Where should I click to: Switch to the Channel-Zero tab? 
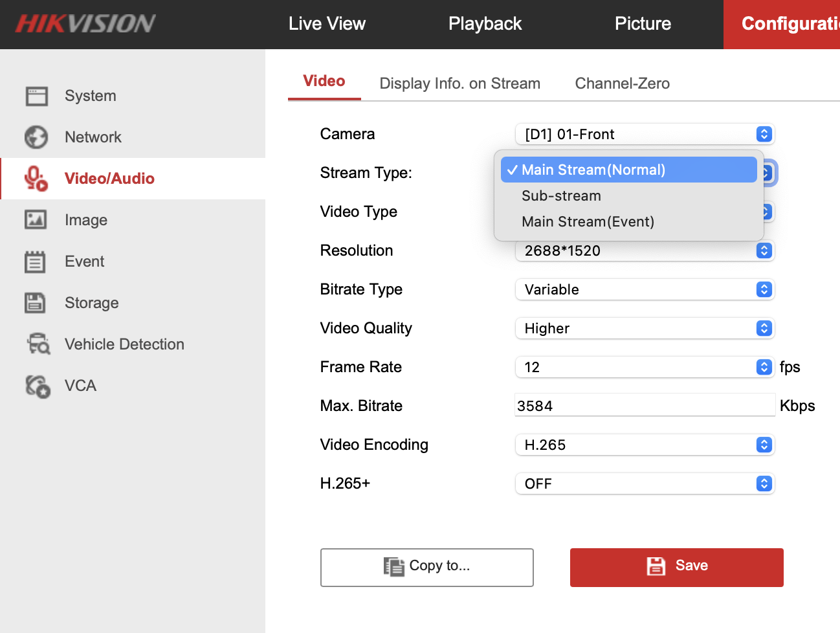point(622,83)
